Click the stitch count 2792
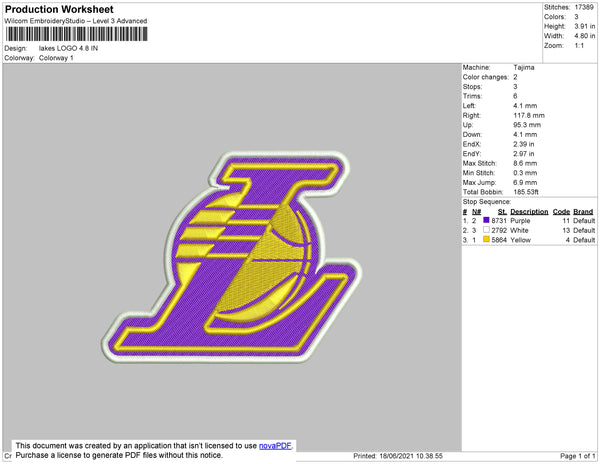The width and height of the screenshot is (600, 464). [x=499, y=230]
